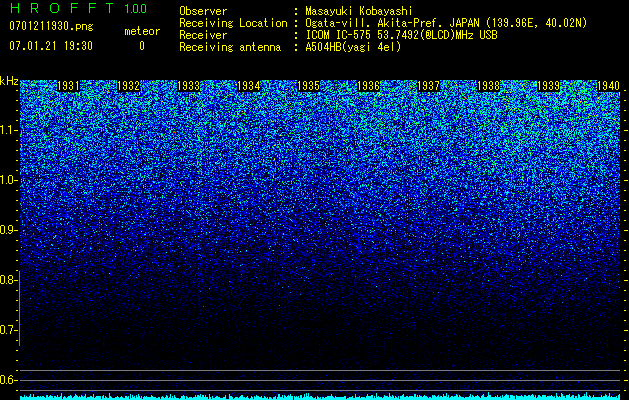Click the 1936 time marker
Screen dimensions: 629x400
369,86
